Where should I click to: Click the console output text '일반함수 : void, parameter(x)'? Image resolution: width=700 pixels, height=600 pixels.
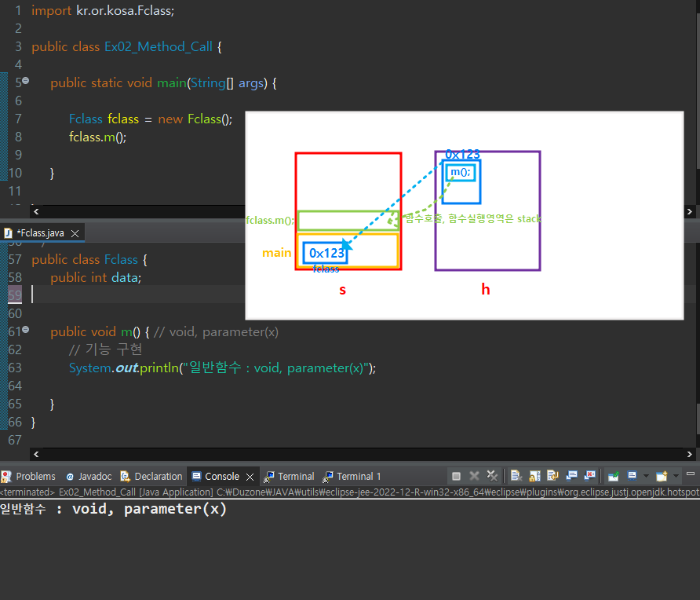pyautogui.click(x=113, y=509)
